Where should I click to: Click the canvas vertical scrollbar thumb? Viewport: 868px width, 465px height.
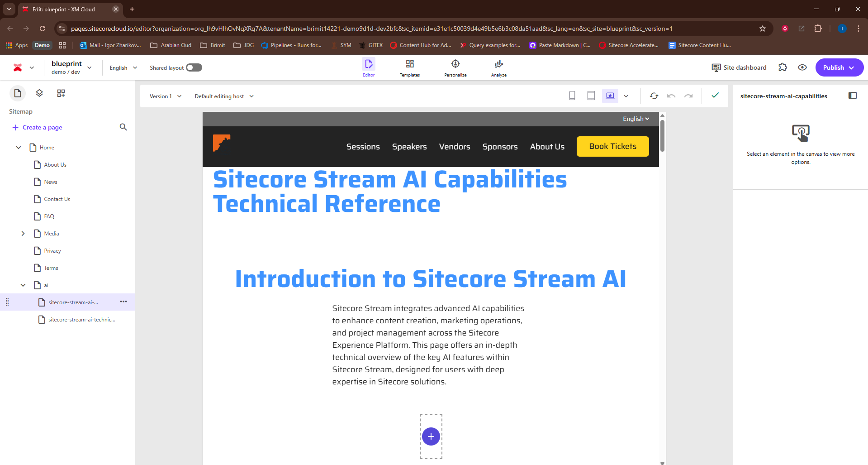(x=662, y=135)
